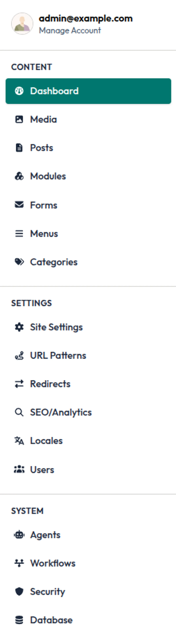Click the Media image icon
This screenshot has height=644, width=176.
pyautogui.click(x=19, y=119)
